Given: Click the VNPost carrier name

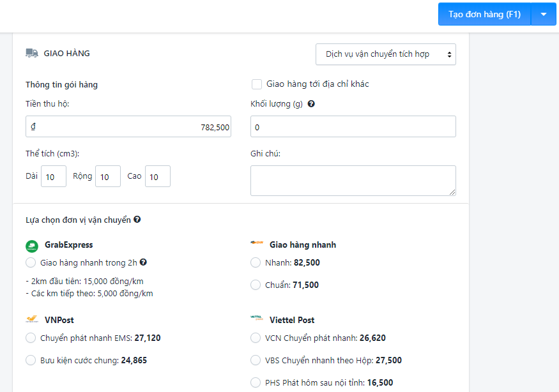Looking at the screenshot, I should 59,320.
